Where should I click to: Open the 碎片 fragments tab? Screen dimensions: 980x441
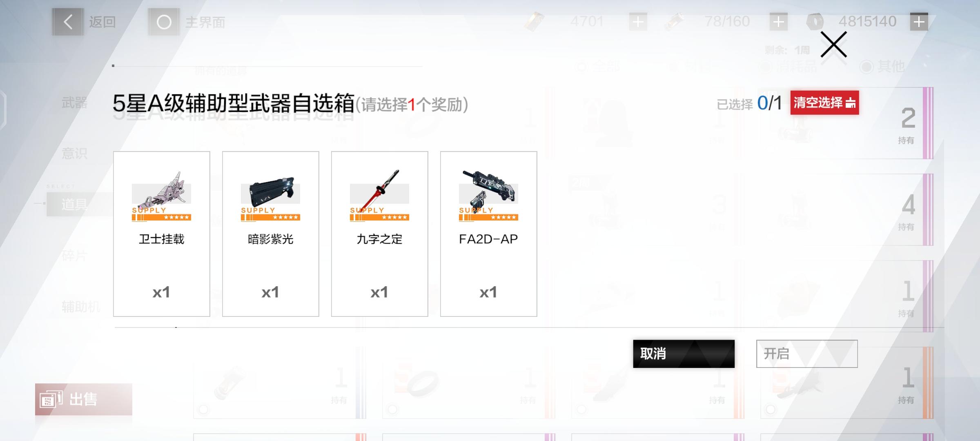(x=74, y=256)
